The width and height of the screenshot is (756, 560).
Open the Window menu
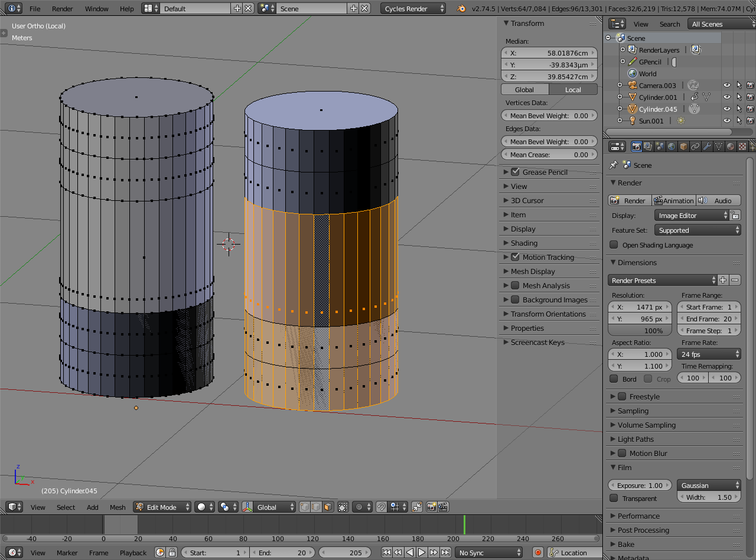click(97, 9)
